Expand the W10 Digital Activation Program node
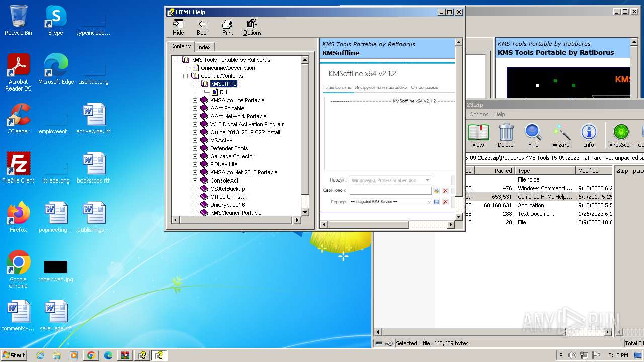 [195, 124]
